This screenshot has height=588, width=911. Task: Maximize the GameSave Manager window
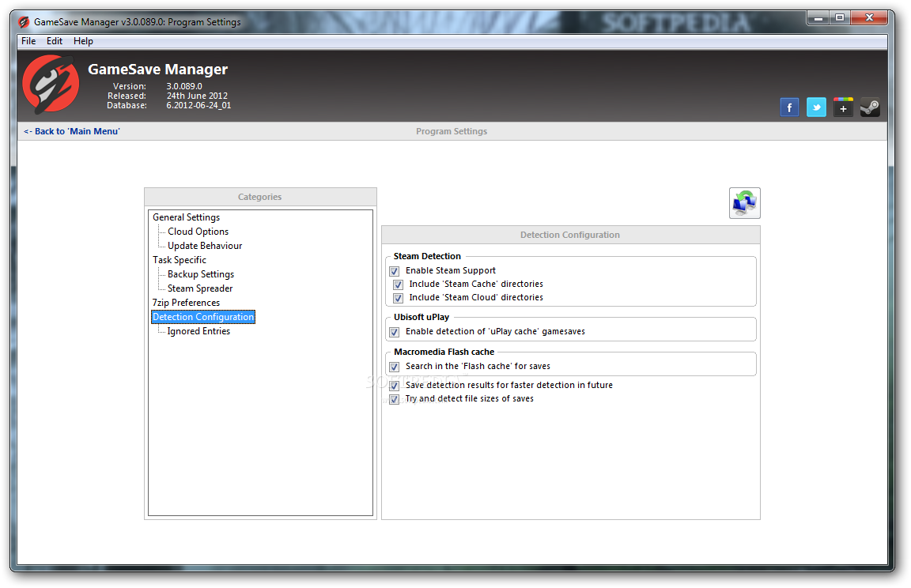pos(840,18)
